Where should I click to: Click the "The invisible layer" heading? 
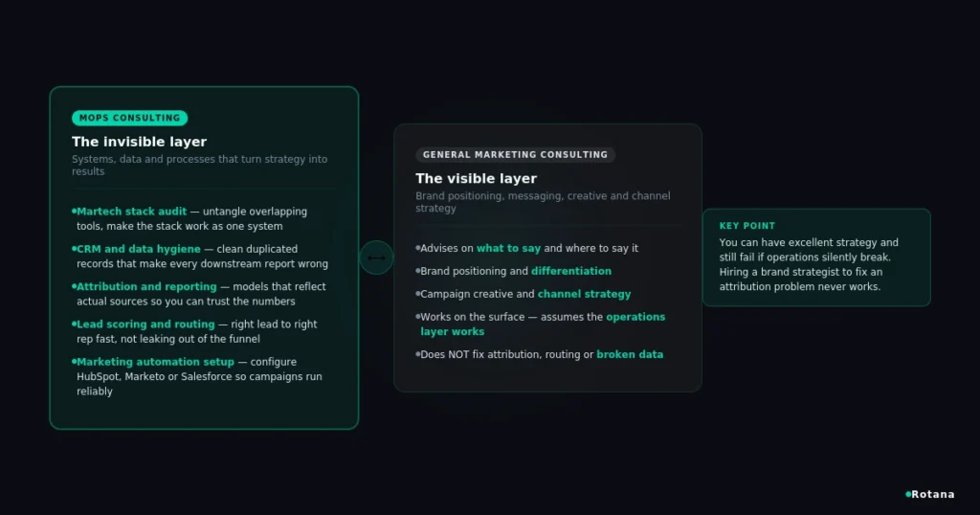[x=139, y=142]
